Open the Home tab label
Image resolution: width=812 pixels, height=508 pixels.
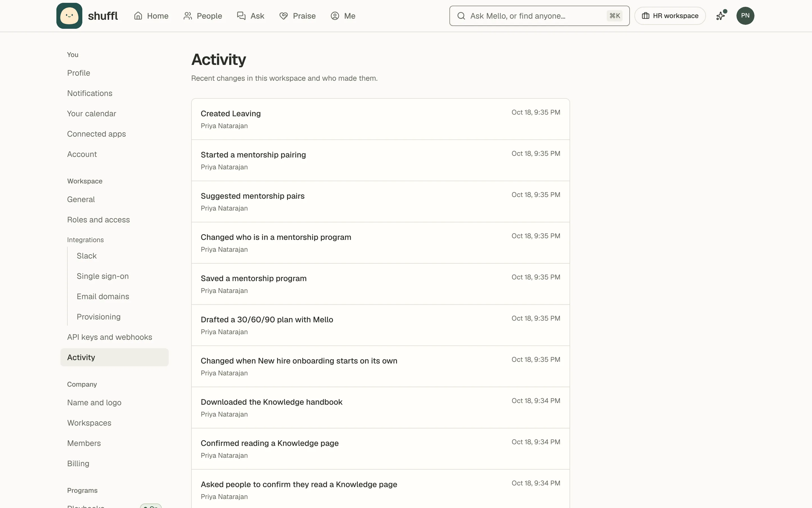pyautogui.click(x=158, y=16)
